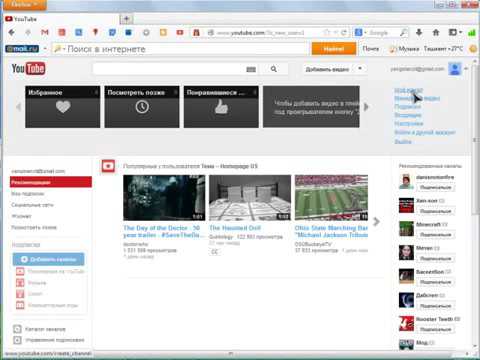Click the downloads arrow icon

coord(419,33)
